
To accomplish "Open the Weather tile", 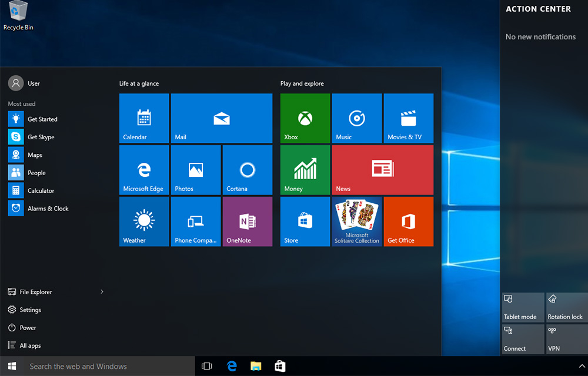I will (x=143, y=221).
